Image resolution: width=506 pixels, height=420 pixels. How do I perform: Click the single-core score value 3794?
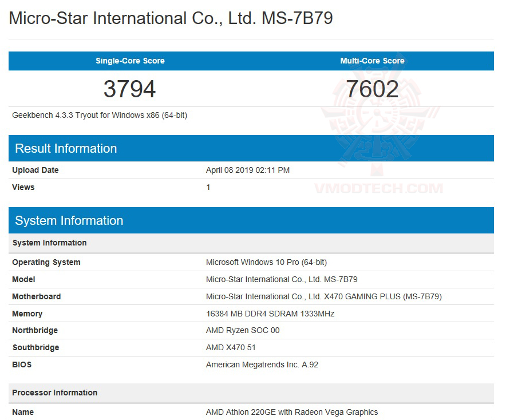pyautogui.click(x=130, y=89)
